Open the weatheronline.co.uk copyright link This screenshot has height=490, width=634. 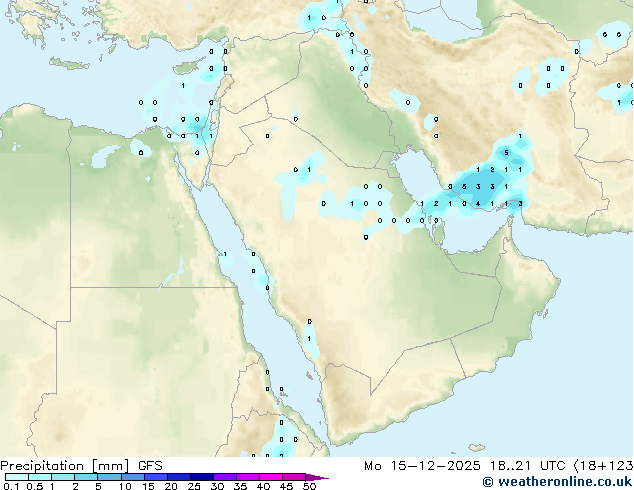pyautogui.click(x=557, y=482)
